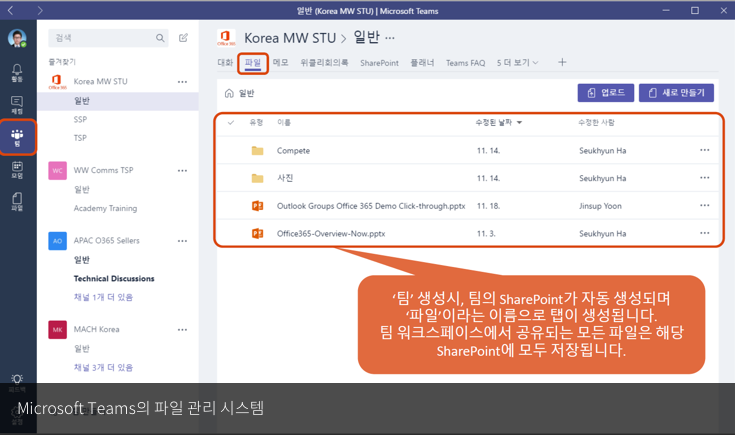Click the WW Comms TSP team avatar
This screenshot has width=735, height=435.
point(57,171)
